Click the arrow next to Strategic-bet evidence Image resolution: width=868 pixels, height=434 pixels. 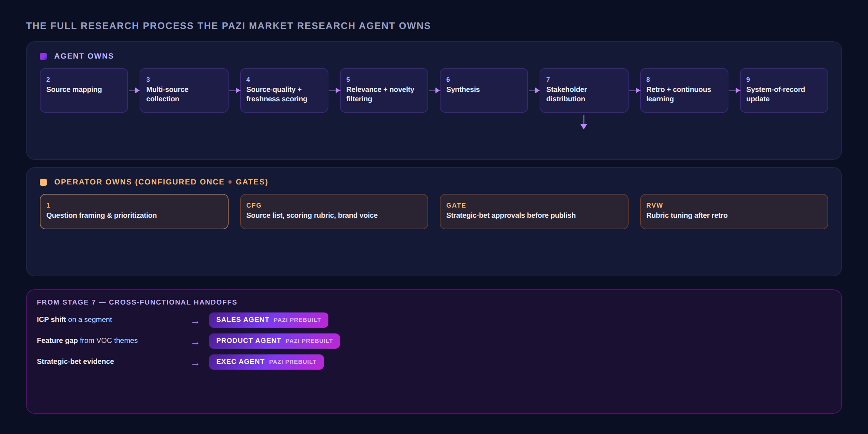click(195, 364)
